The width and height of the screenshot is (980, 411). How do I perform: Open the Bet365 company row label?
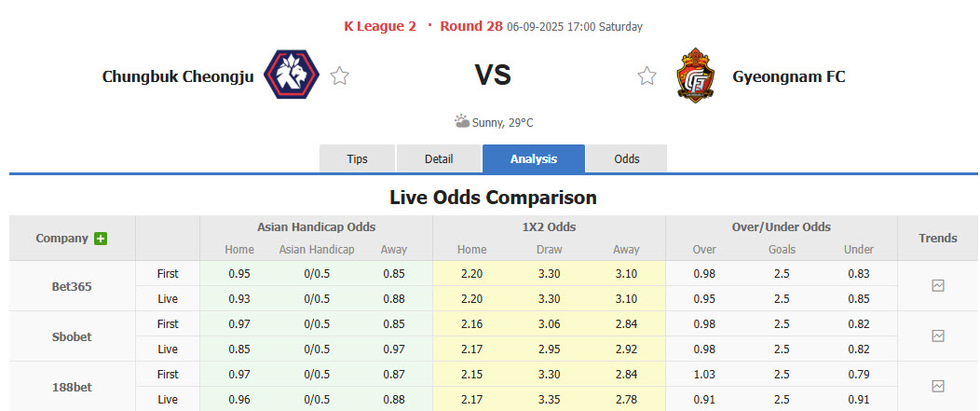point(72,286)
